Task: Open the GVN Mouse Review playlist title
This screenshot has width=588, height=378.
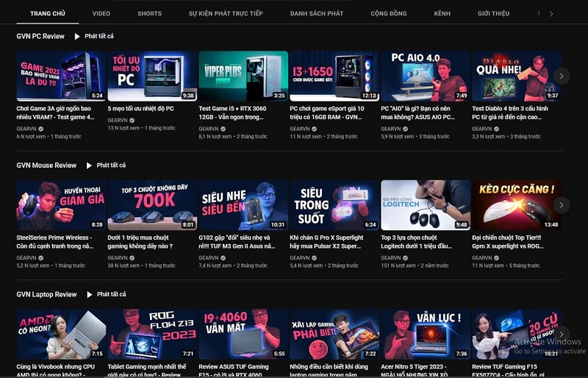Action: (x=46, y=165)
